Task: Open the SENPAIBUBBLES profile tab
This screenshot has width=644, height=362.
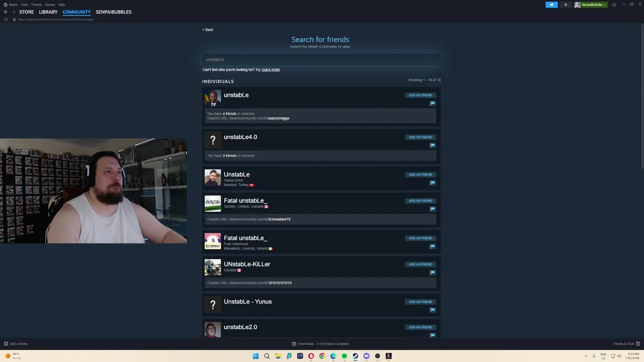Action: [113, 12]
